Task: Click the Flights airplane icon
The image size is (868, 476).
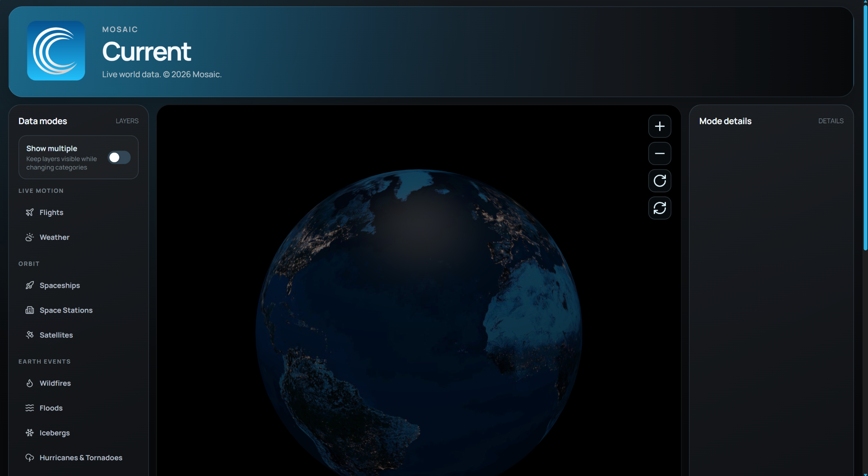Action: click(x=30, y=212)
